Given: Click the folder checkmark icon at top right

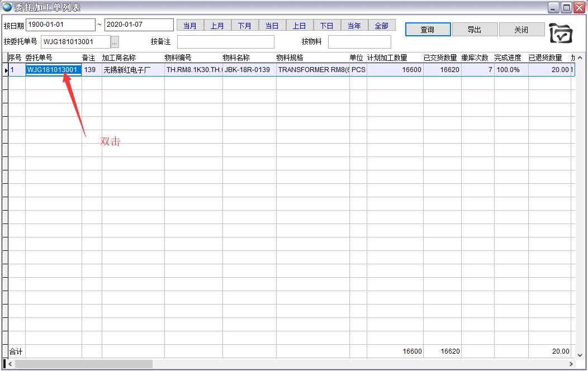Looking at the screenshot, I should click(561, 34).
